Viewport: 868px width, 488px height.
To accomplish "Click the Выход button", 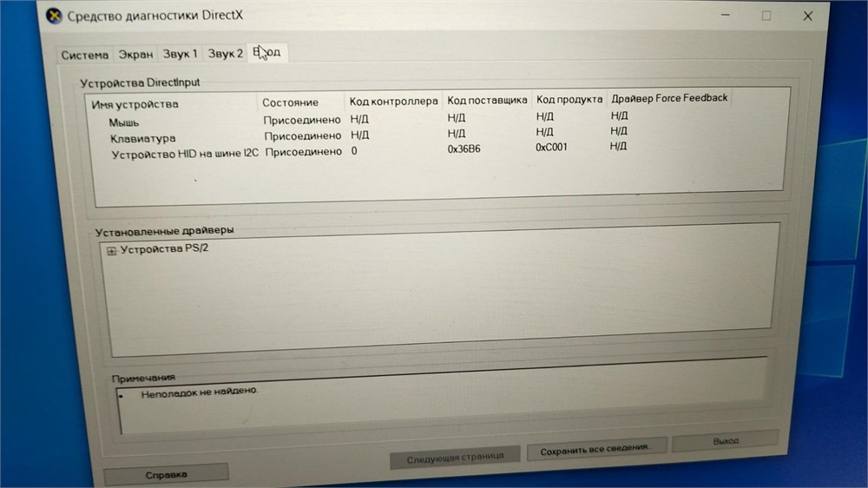I will [x=726, y=441].
